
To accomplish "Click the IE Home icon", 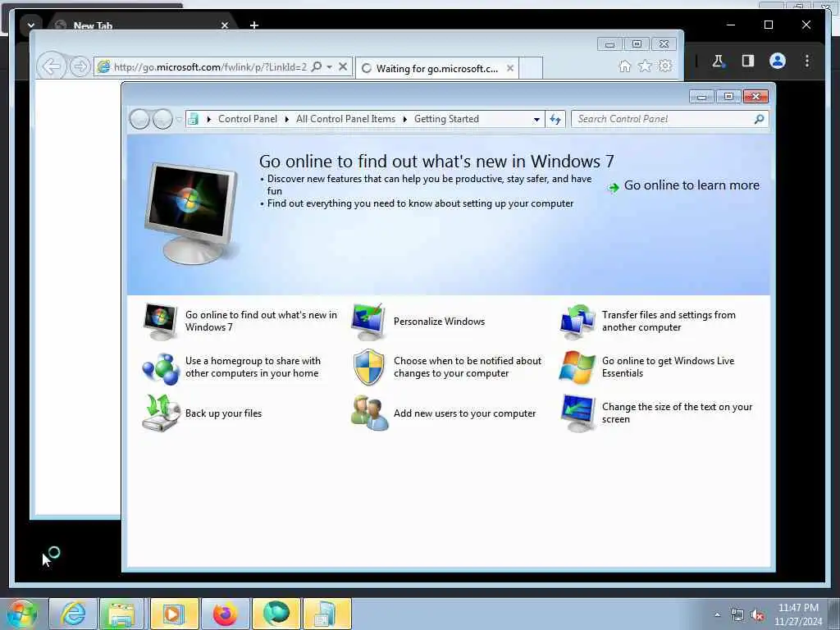I will (624, 66).
